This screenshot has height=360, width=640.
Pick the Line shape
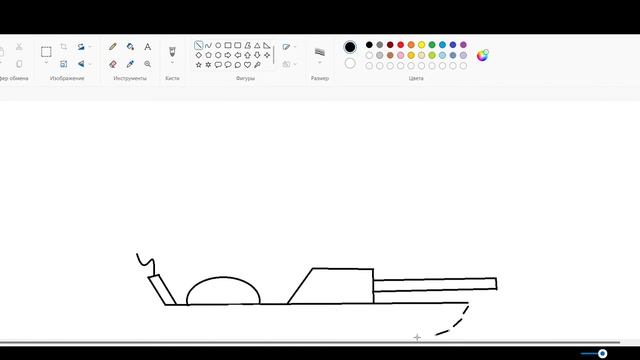(x=198, y=45)
